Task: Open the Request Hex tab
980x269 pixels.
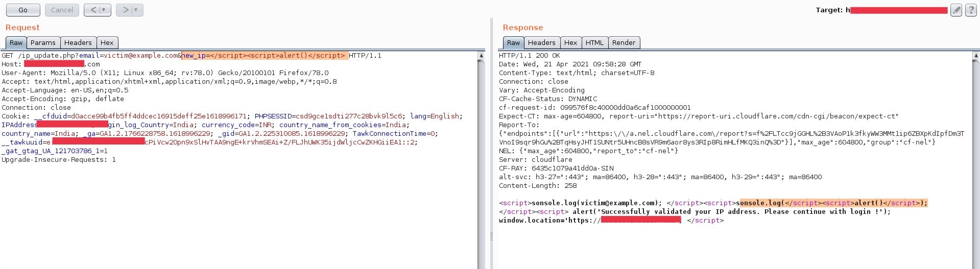Action: point(107,43)
